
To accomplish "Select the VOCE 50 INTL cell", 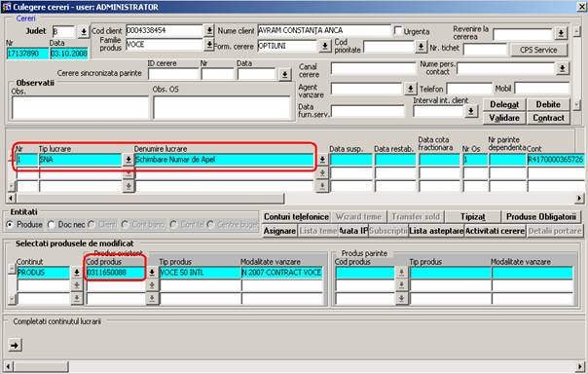I will click(200, 273).
